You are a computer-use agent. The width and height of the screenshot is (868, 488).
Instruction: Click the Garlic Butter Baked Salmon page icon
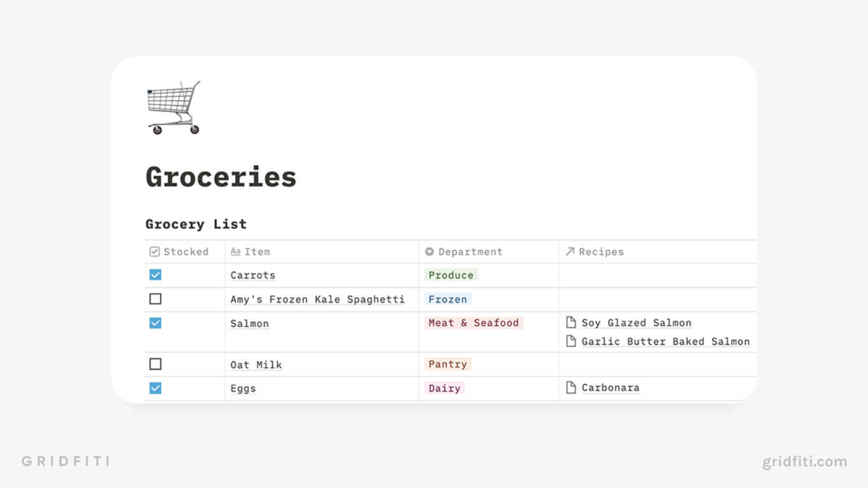(571, 341)
